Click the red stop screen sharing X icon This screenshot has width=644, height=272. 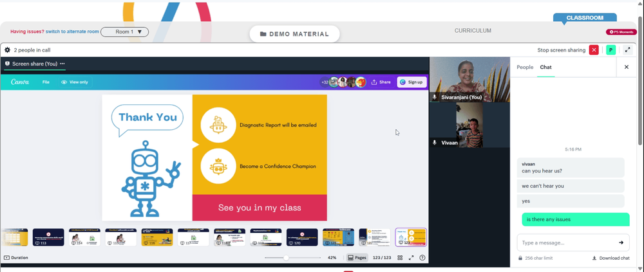click(594, 50)
